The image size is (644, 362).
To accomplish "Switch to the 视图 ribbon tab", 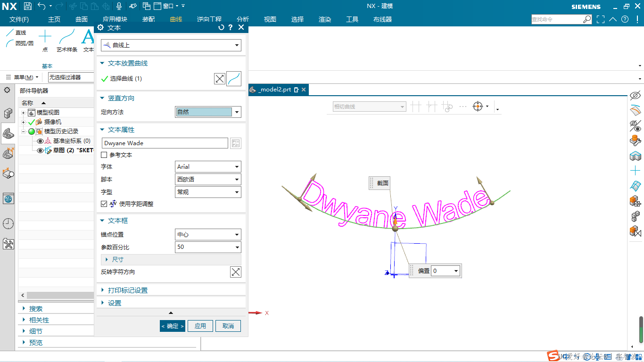I will click(270, 19).
